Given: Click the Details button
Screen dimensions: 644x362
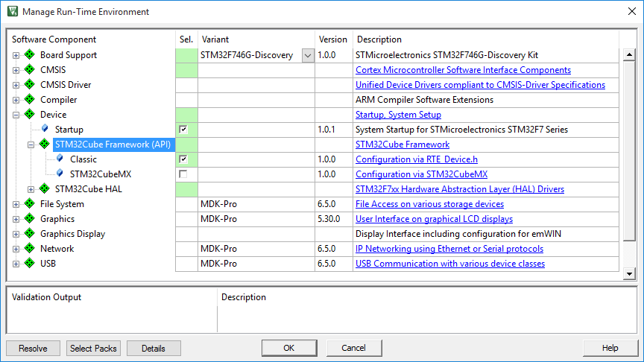Looking at the screenshot, I should click(154, 349).
